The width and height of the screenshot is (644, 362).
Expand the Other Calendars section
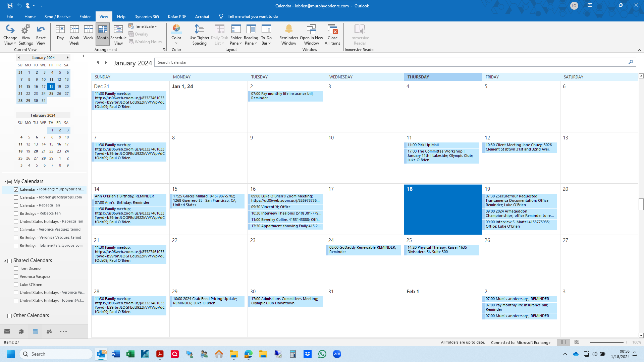9,315
